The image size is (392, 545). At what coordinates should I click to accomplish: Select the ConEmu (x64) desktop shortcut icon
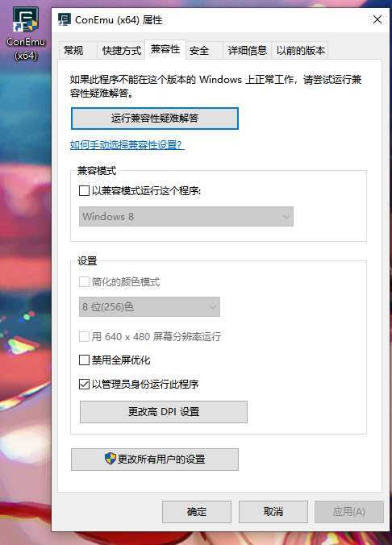coord(26,20)
